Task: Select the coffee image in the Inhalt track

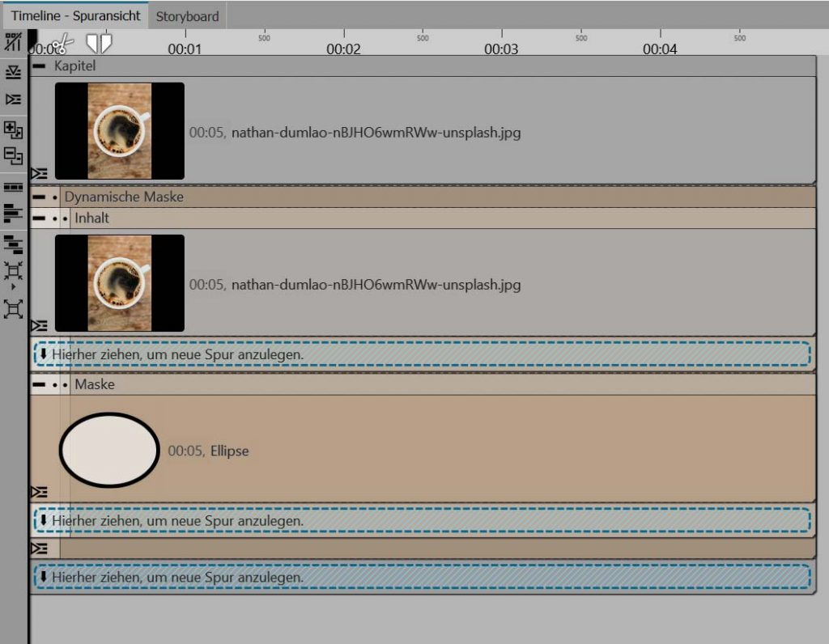Action: (119, 283)
